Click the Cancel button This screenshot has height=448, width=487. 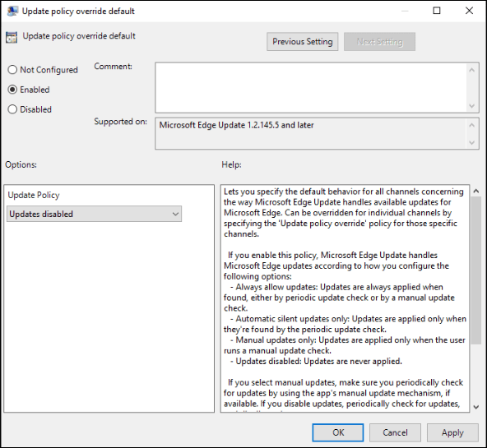tap(395, 432)
